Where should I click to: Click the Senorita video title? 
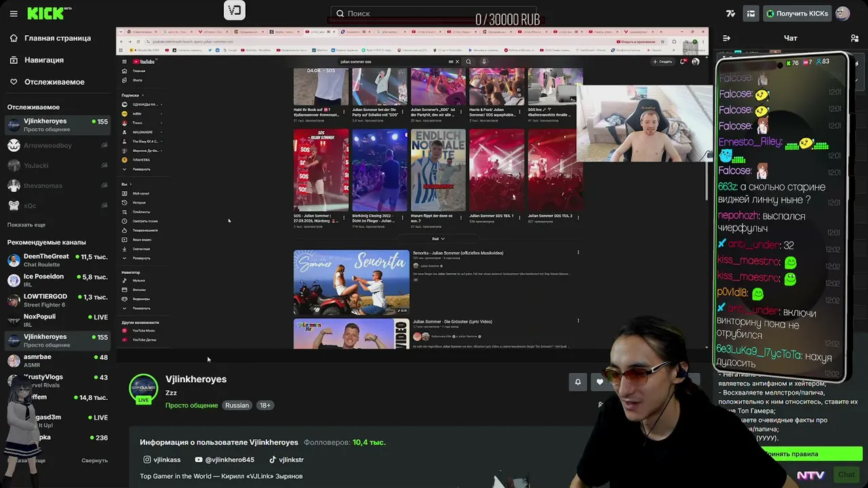tap(458, 253)
